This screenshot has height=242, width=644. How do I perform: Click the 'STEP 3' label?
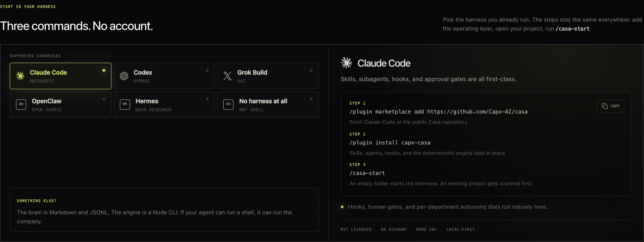pos(358,165)
